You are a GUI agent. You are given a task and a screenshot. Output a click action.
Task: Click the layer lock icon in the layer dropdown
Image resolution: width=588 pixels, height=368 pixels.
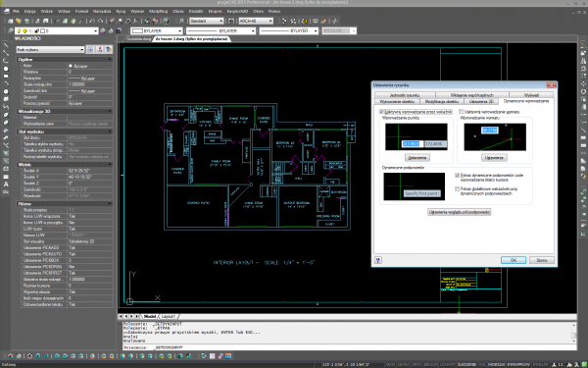click(x=37, y=30)
